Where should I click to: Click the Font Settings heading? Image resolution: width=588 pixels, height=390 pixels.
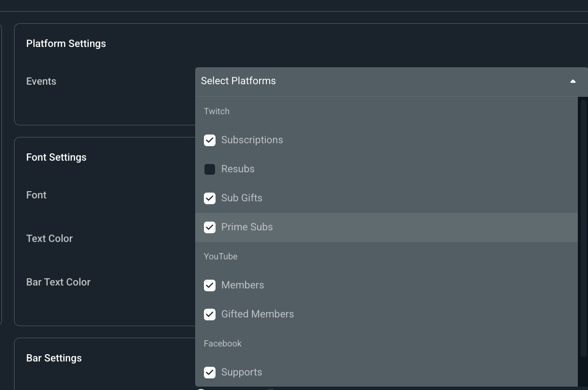56,157
